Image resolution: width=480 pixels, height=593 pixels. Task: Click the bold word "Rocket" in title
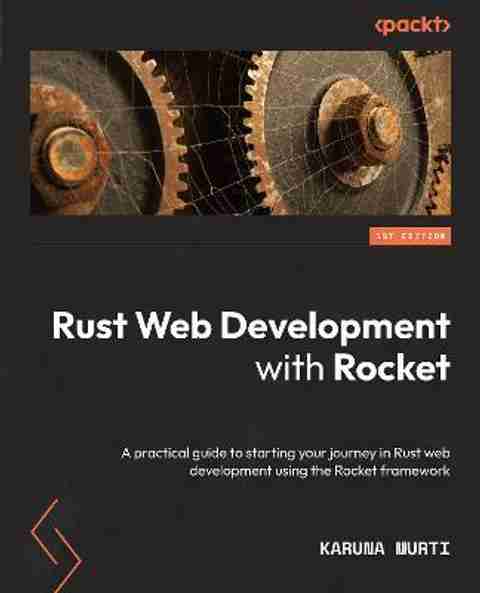(392, 367)
